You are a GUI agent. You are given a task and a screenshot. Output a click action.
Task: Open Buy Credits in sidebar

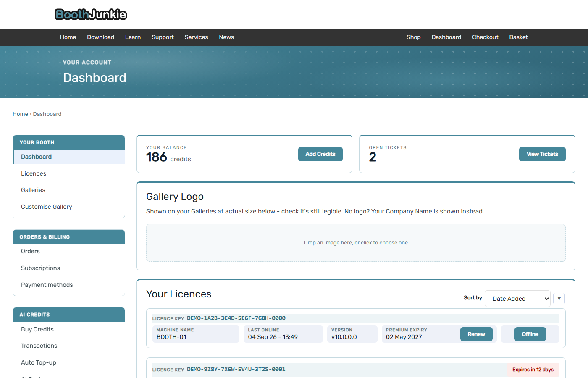(69, 329)
